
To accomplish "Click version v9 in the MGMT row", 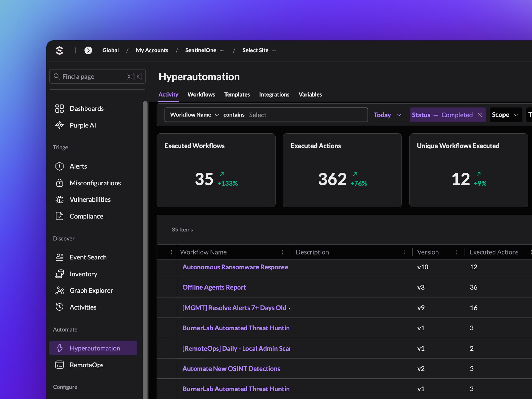I will (421, 308).
